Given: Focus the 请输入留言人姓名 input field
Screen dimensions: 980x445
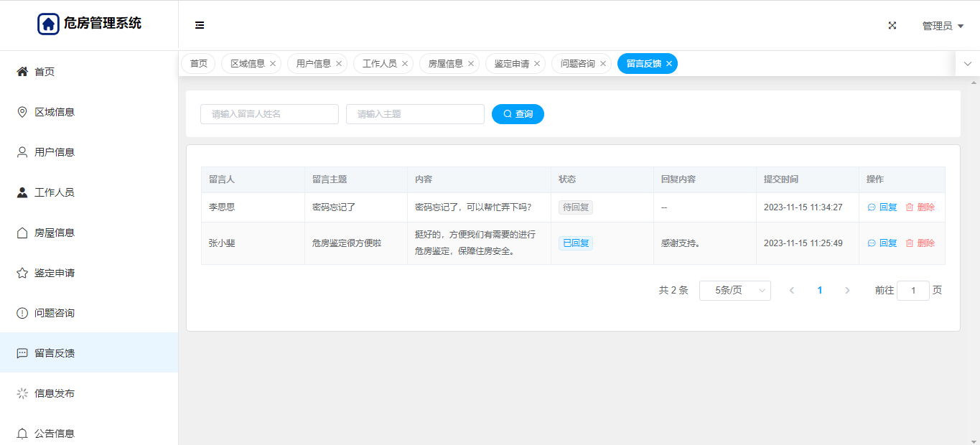Looking at the screenshot, I should [269, 114].
